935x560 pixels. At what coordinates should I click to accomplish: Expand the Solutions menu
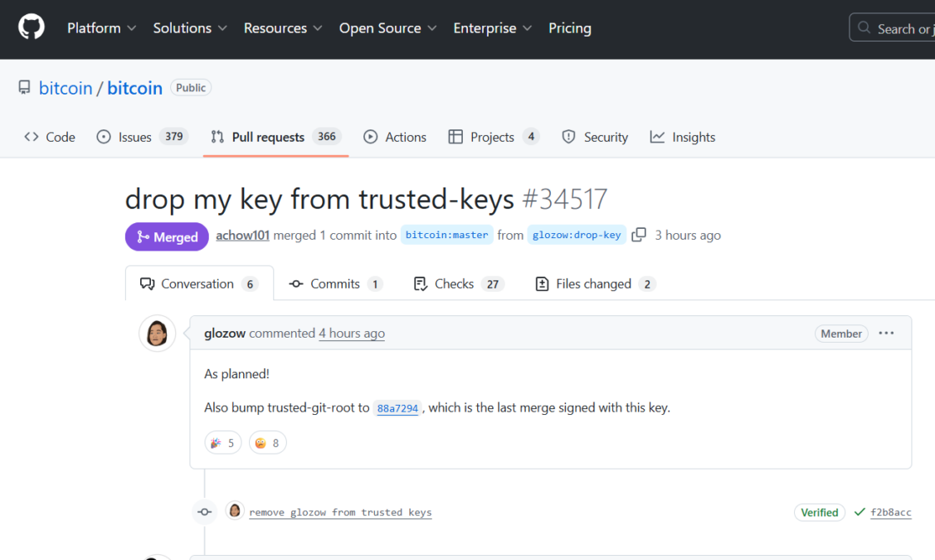[x=190, y=28]
